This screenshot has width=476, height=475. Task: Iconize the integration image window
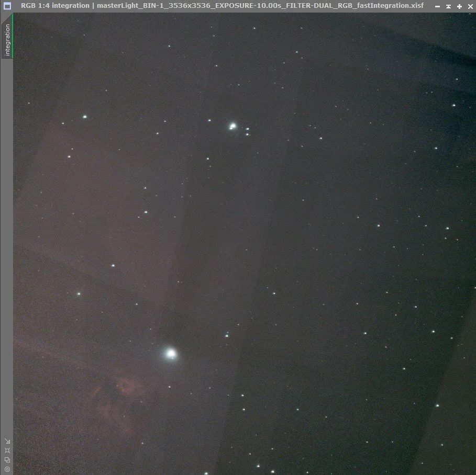(437, 6)
